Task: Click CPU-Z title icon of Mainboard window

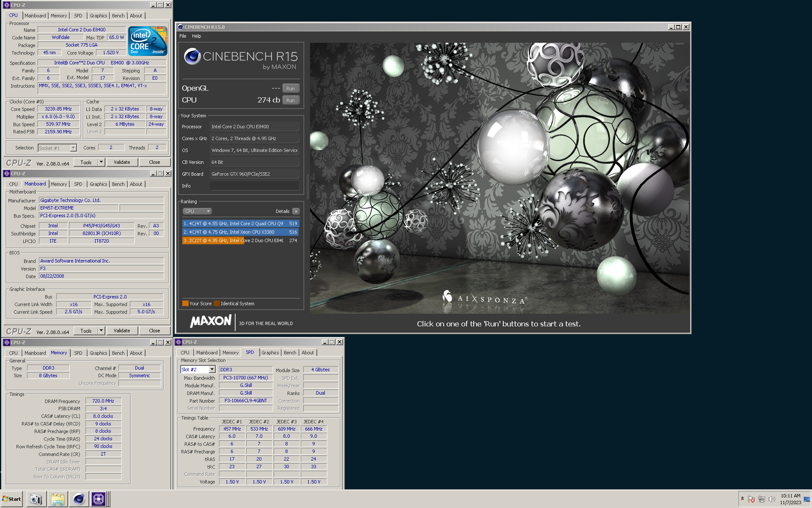Action: pyautogui.click(x=7, y=174)
